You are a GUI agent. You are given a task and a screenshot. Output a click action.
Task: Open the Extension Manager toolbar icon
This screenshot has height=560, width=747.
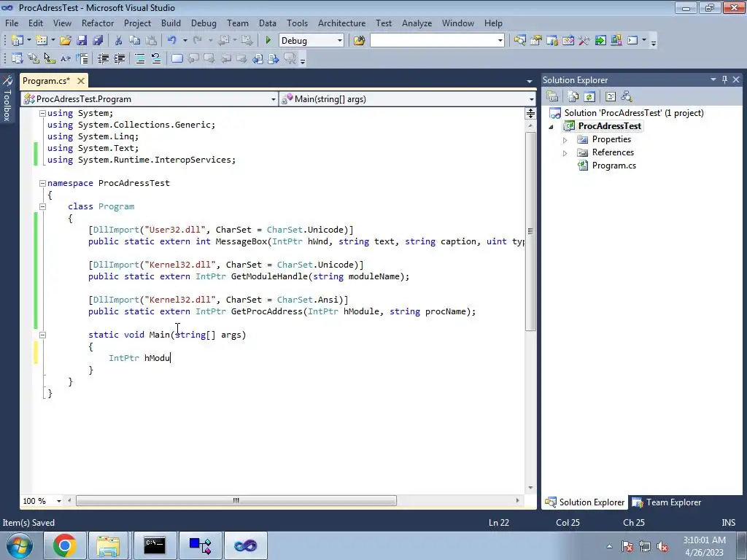tap(616, 41)
